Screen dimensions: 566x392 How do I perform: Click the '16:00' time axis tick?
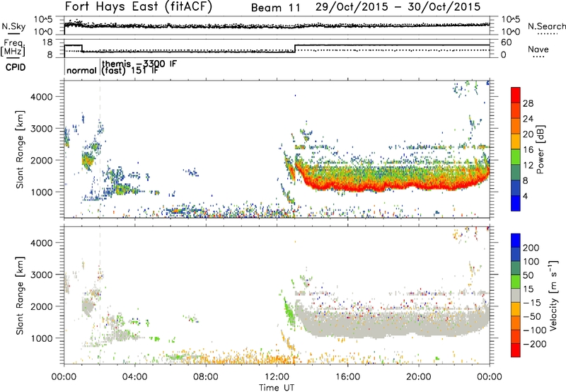(x=347, y=377)
